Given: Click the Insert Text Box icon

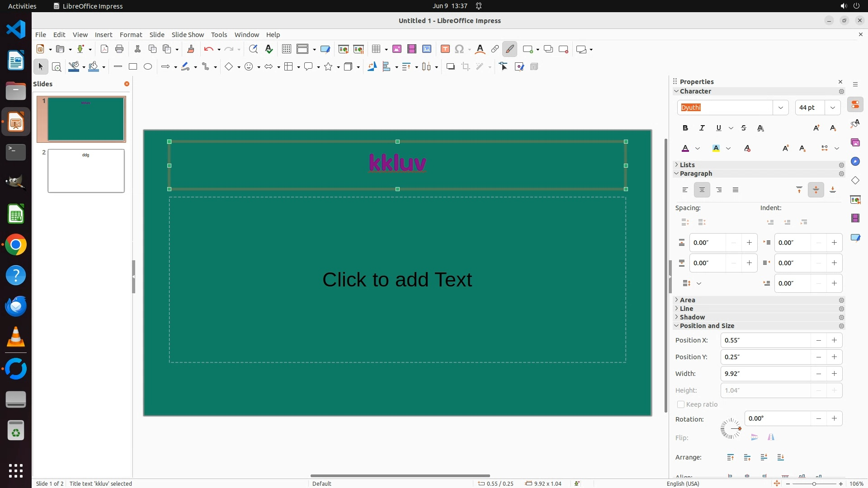Looking at the screenshot, I should tap(445, 49).
